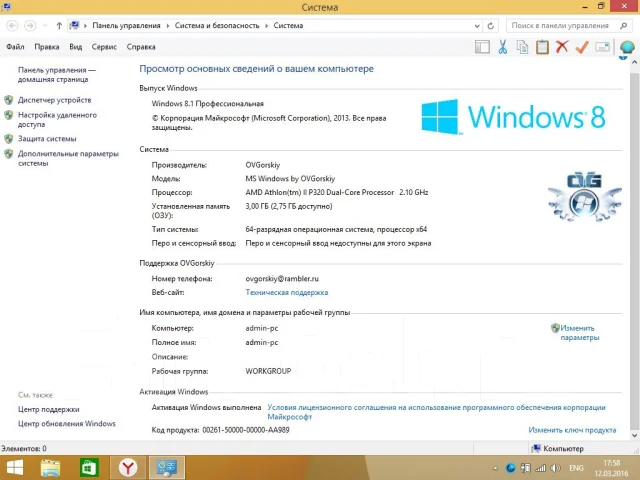
Task: Click the orange checkmark toolbar icon
Action: [582, 47]
